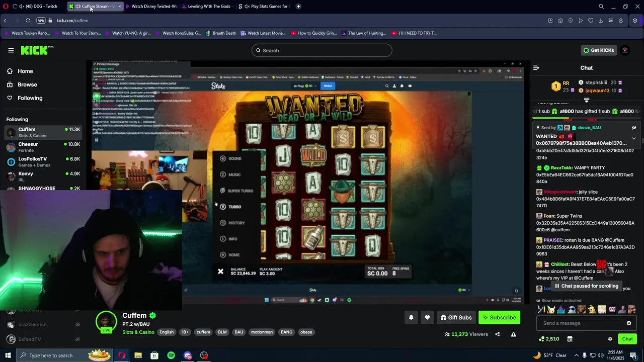Click the BLM stream tag

[222, 332]
